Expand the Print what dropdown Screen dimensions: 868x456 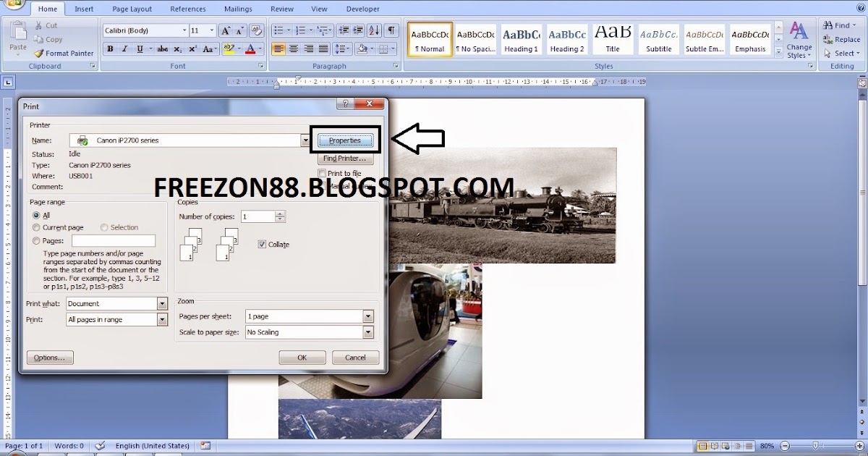[162, 304]
